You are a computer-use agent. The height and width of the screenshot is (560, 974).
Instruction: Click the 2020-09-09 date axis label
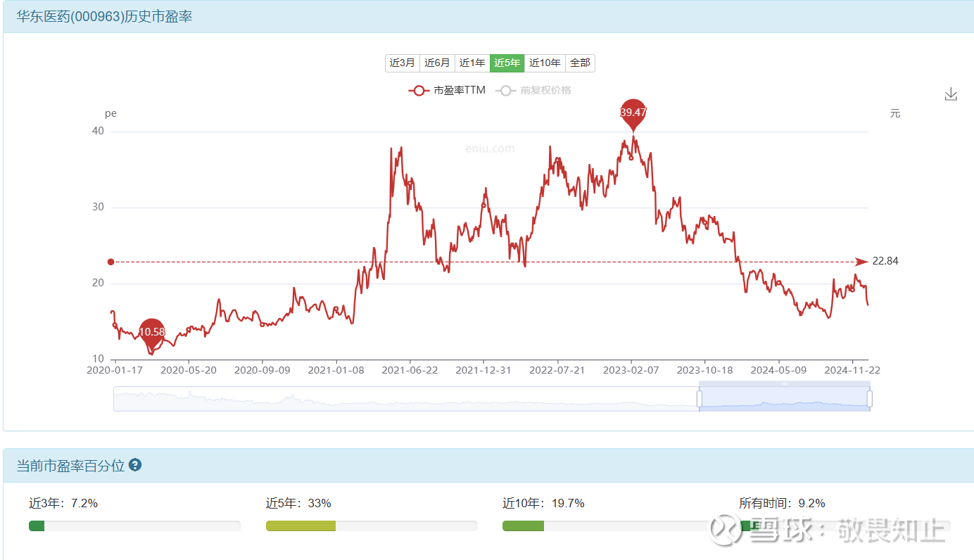coord(262,369)
